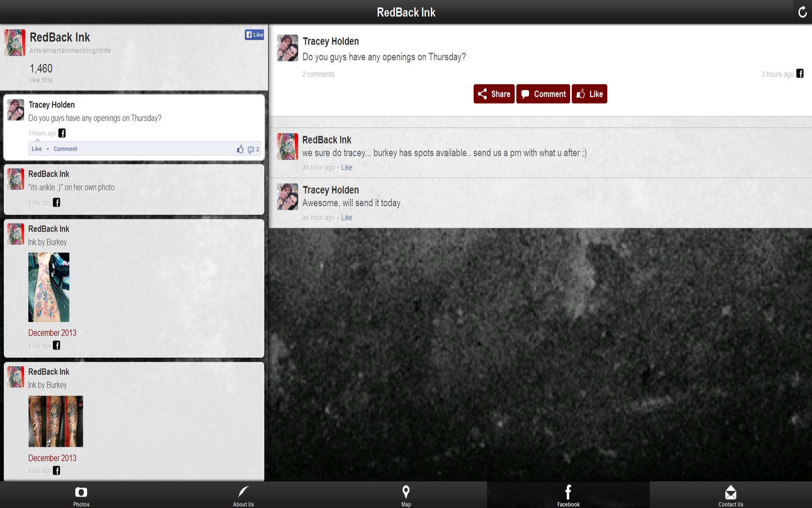Viewport: 812px width, 508px height.
Task: Share Tracey Holden's post
Action: coord(494,94)
